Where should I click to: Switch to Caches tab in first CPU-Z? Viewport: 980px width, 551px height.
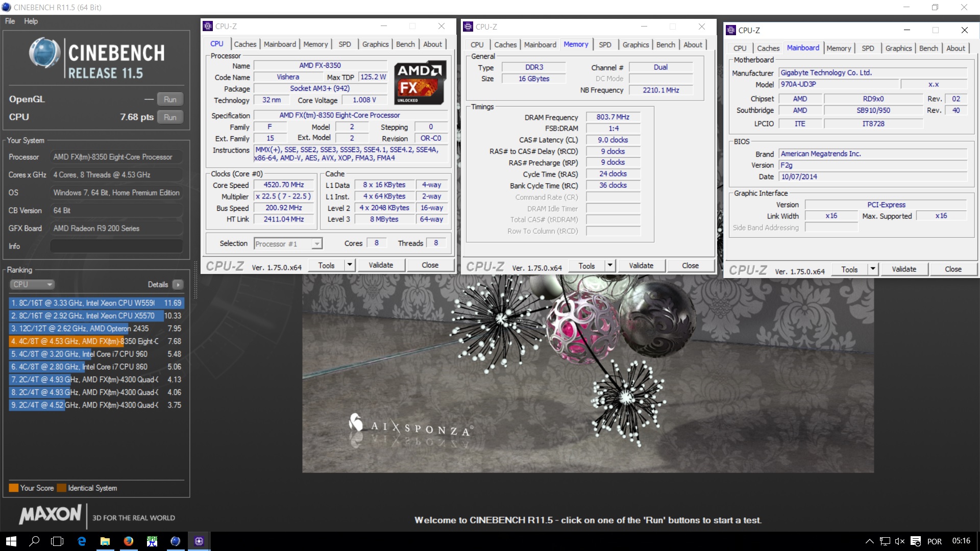[x=245, y=44]
